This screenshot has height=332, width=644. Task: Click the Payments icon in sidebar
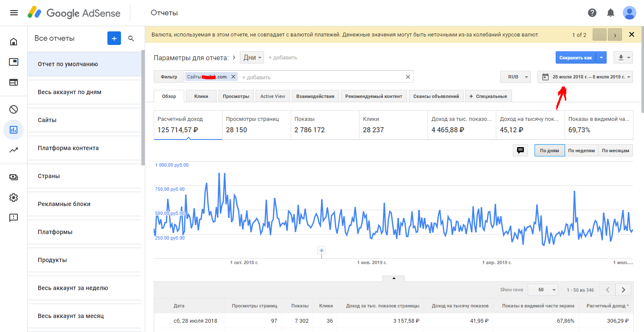[x=14, y=177]
